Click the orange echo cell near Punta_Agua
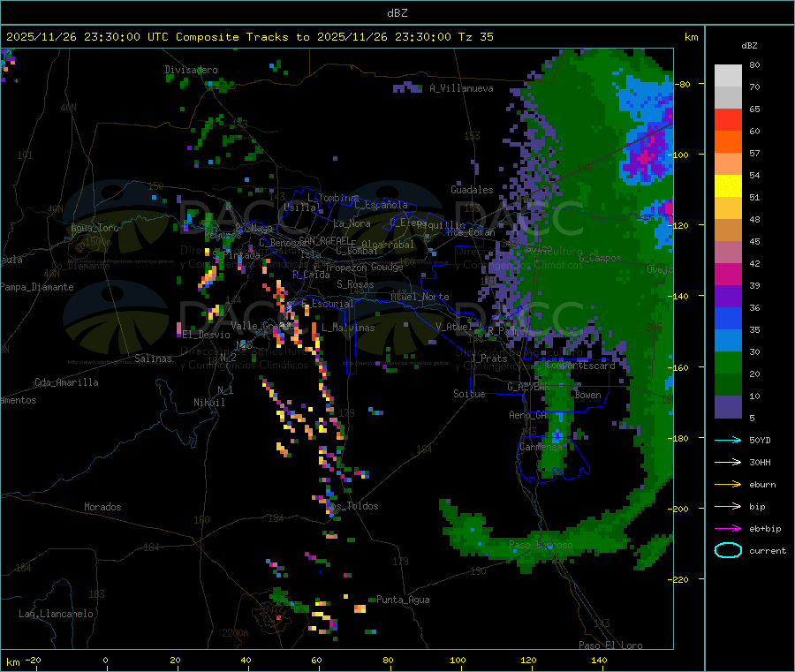This screenshot has height=672, width=795. [360, 608]
